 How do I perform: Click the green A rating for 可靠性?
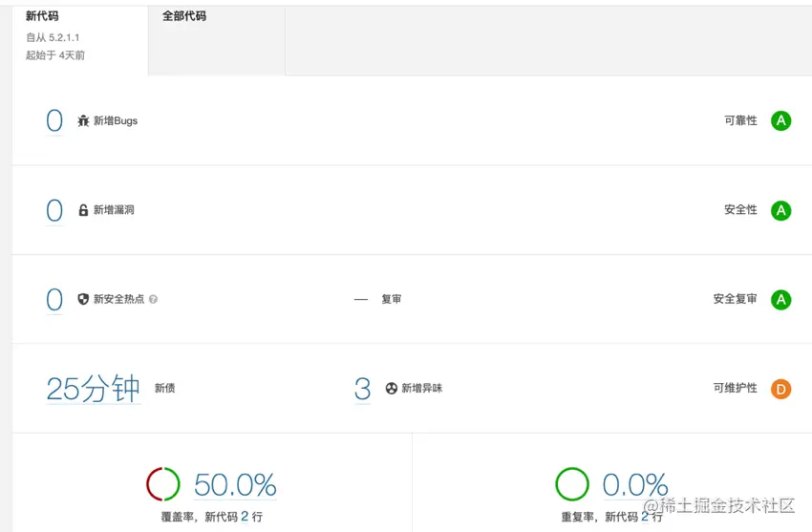click(780, 121)
